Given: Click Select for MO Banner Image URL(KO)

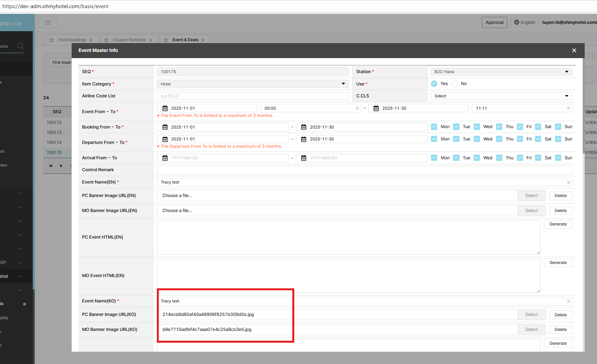Looking at the screenshot, I should [x=532, y=329].
